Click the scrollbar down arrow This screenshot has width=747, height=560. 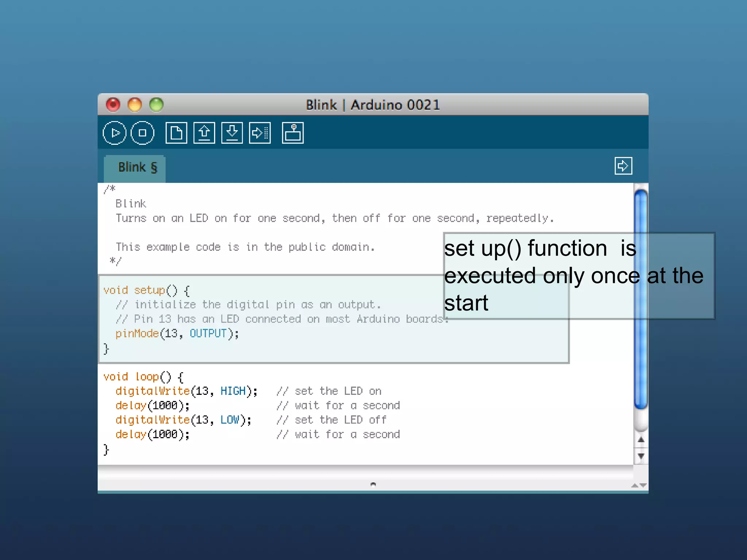click(641, 456)
